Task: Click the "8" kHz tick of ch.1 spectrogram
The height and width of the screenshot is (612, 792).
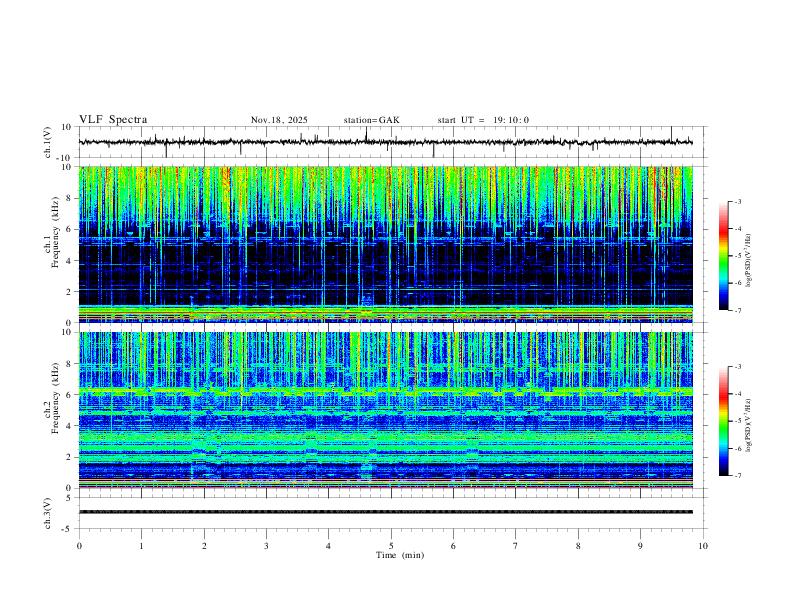Action: pos(70,198)
